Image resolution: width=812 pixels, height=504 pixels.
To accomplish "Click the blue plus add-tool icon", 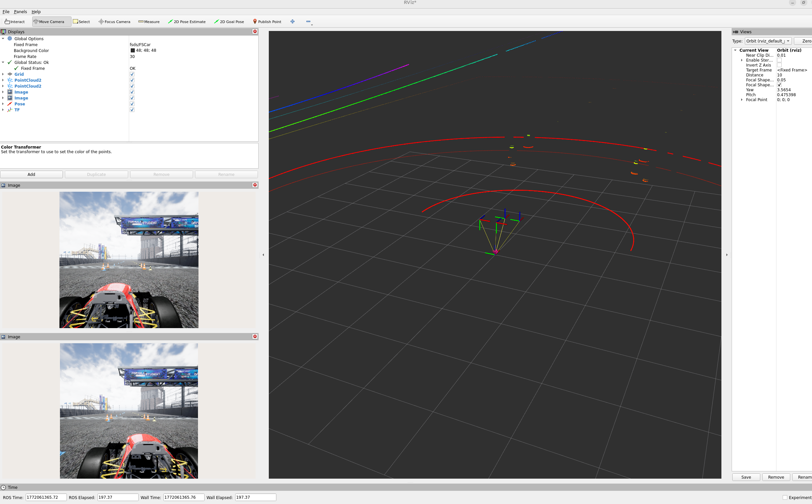I will [x=292, y=21].
